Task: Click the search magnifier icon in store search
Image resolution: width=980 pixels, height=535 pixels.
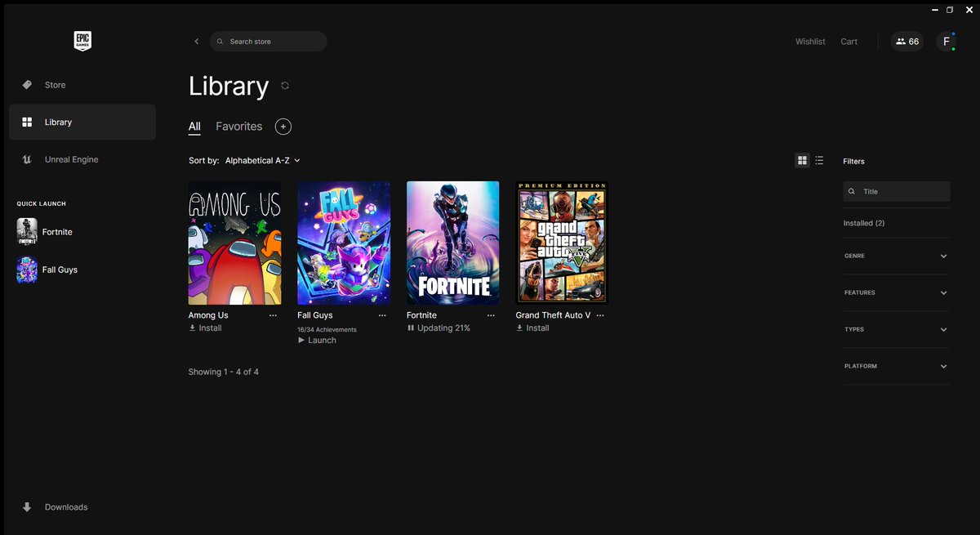Action: tap(220, 42)
